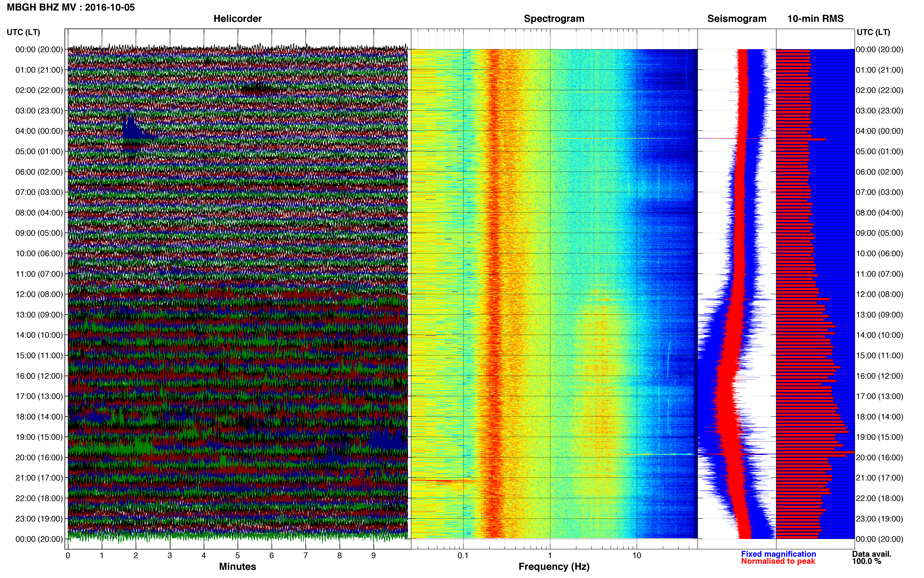Click "09:00 (05:00)" label beside the Helicorder

click(x=39, y=233)
